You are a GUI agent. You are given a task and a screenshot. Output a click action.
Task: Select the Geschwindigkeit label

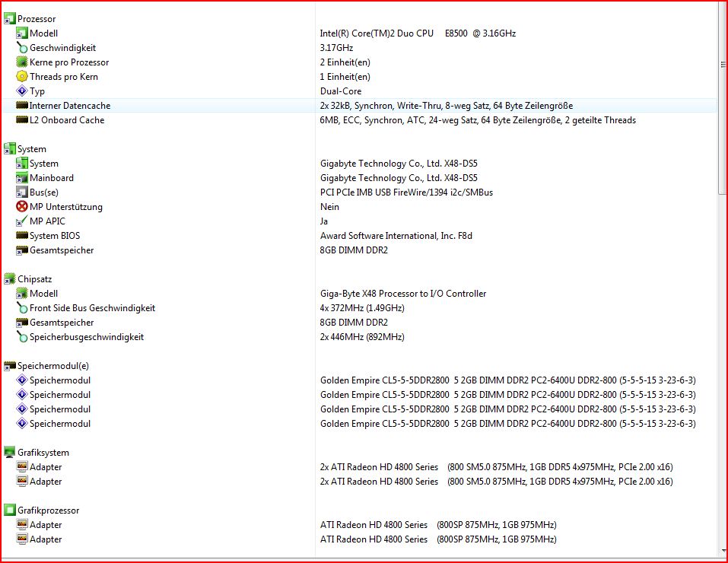62,48
